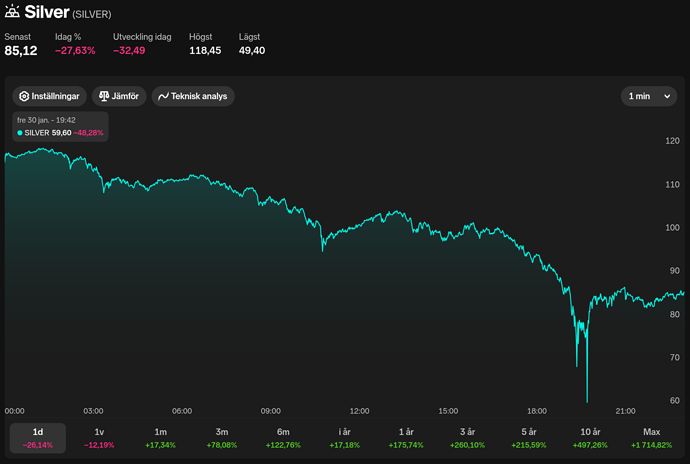Viewport: 690px width, 464px height.
Task: Open the 1 min interval dropdown
Action: pyautogui.click(x=649, y=96)
